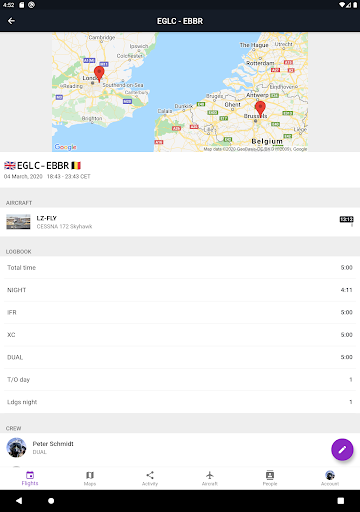
Task: Click the Brussels map pin
Action: 260,109
